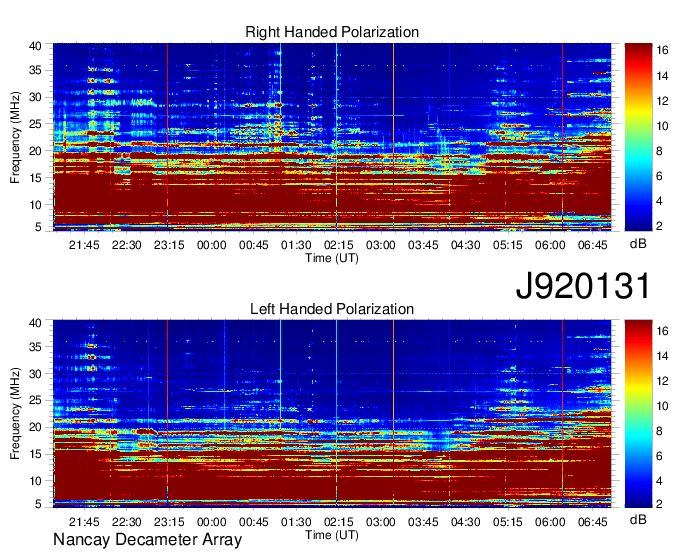Click the 00:00 time tick under Right Handed plot
The image size is (680, 552).
pos(212,245)
